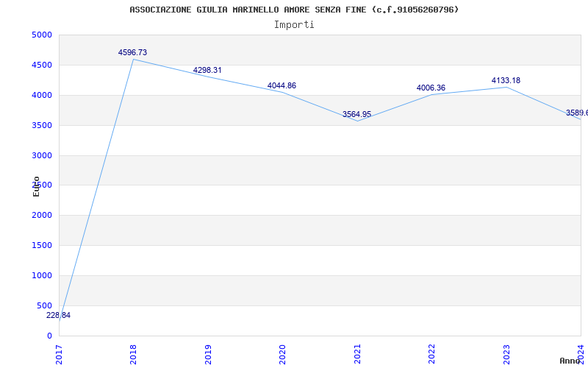Click the 2000 y-axis value

(42, 216)
